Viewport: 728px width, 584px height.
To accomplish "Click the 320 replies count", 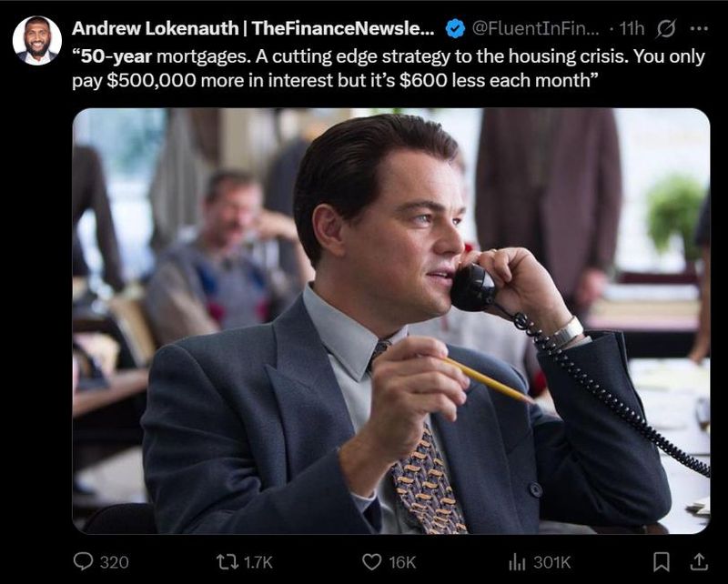I will click(x=114, y=562).
